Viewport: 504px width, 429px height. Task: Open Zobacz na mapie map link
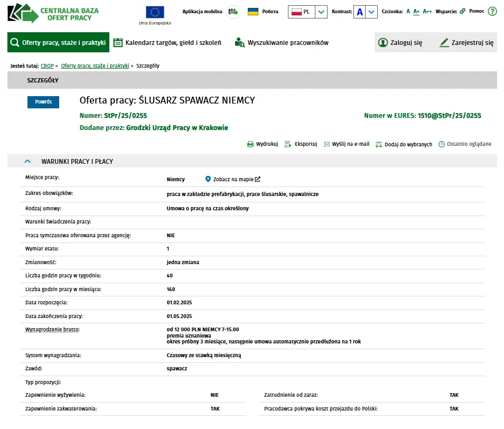[233, 180]
